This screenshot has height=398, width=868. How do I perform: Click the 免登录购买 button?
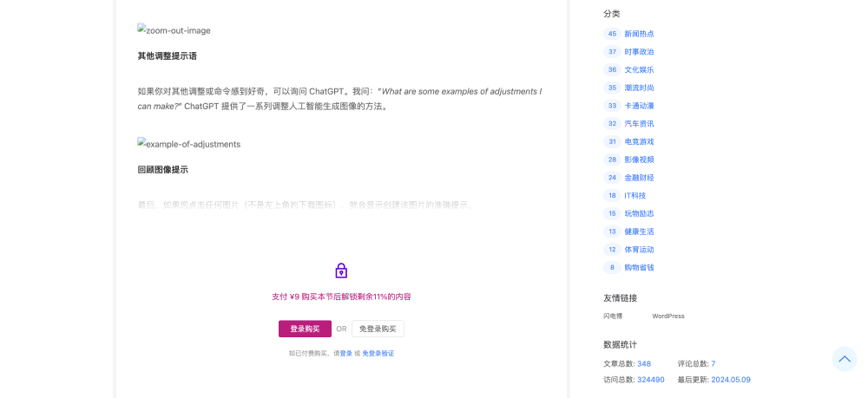click(378, 329)
